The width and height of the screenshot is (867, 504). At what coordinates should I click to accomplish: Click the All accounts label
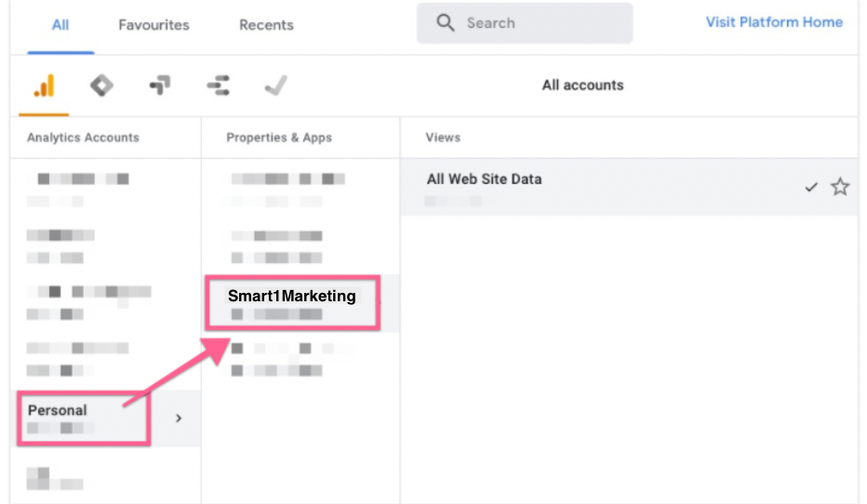click(582, 86)
